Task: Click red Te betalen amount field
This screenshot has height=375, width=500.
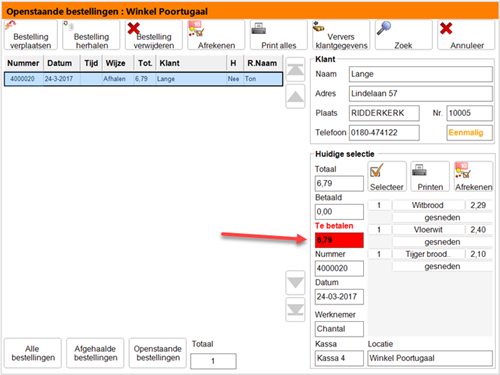Action: coord(339,240)
